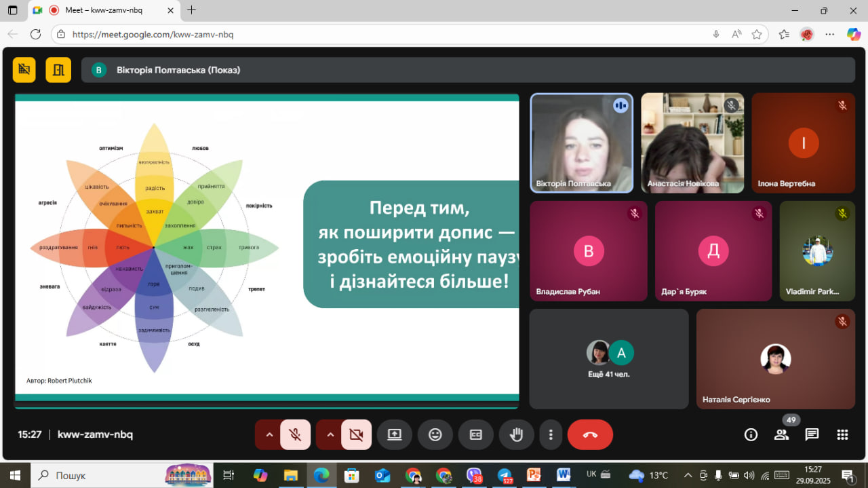The image size is (868, 488).
Task: Click the red leave call button
Action: [590, 435]
